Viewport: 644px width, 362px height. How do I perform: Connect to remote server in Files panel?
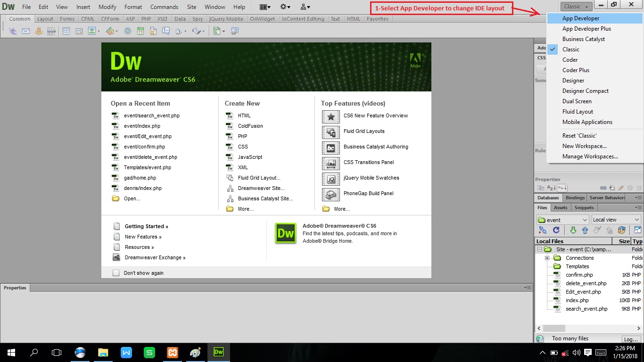(x=543, y=230)
